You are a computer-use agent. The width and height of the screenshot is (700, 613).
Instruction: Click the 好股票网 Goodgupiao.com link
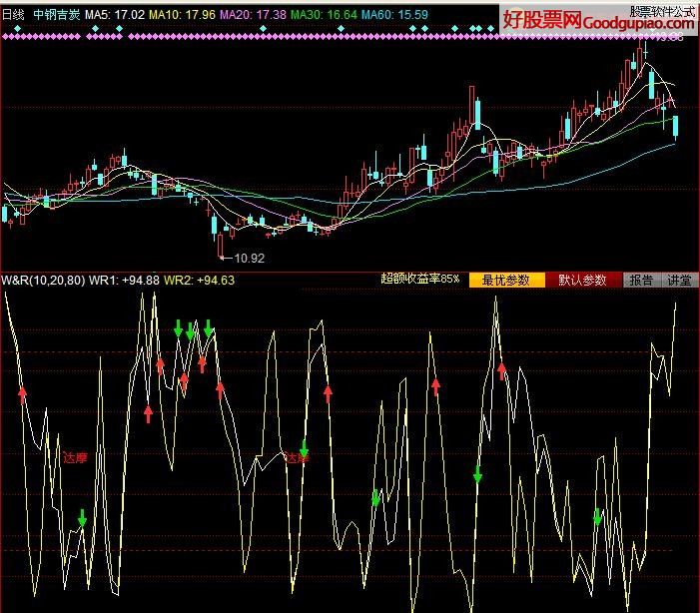coord(598,20)
